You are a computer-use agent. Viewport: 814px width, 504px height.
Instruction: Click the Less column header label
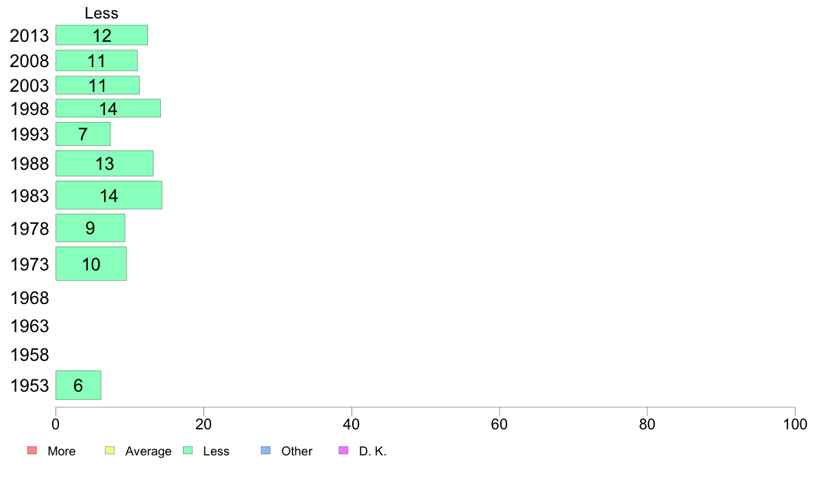pyautogui.click(x=101, y=13)
